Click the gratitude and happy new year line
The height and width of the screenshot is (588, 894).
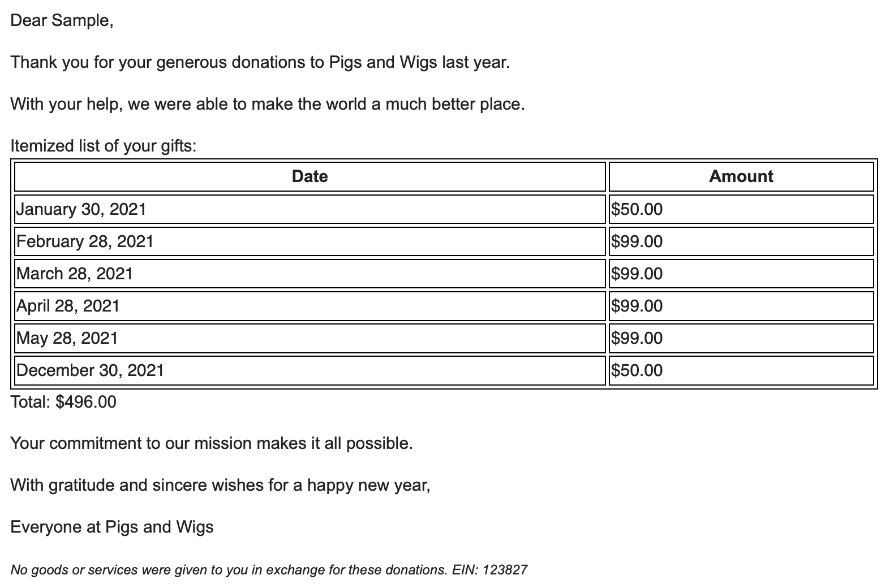tap(220, 485)
